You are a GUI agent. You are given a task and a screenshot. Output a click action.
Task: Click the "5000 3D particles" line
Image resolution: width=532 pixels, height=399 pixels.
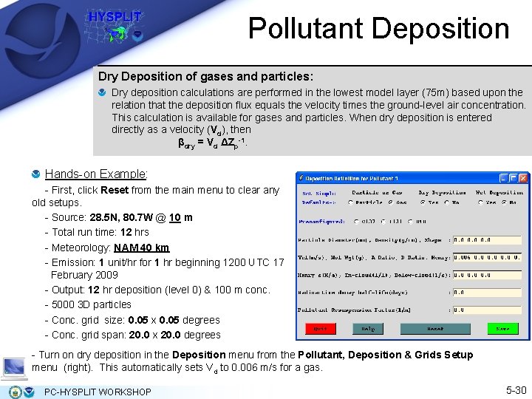point(88,304)
